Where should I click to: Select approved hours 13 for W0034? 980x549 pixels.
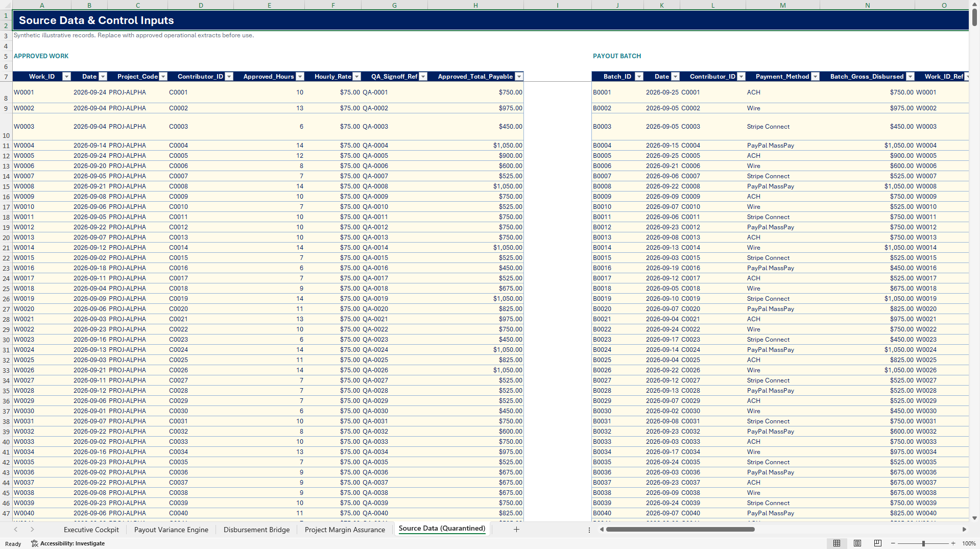269,452
